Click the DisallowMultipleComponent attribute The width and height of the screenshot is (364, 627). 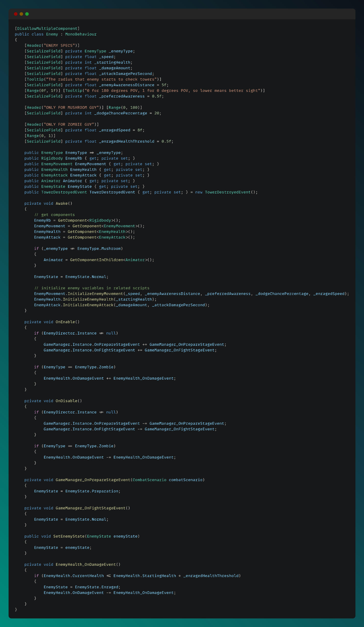pos(47,29)
